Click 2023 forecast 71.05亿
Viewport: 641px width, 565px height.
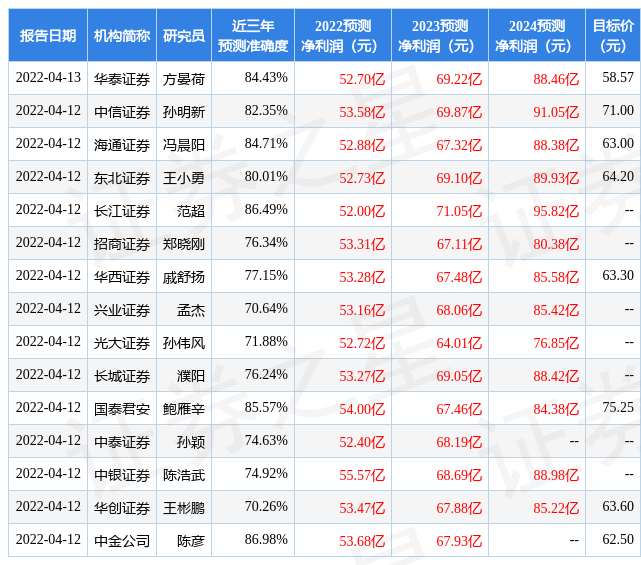pyautogui.click(x=459, y=211)
